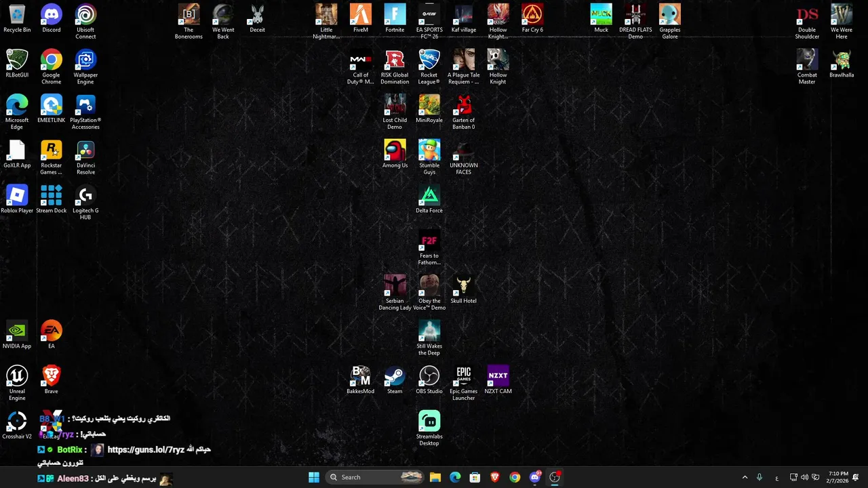The height and width of the screenshot is (488, 868).
Task: Click the NVIDIA App shortcut
Action: click(17, 335)
